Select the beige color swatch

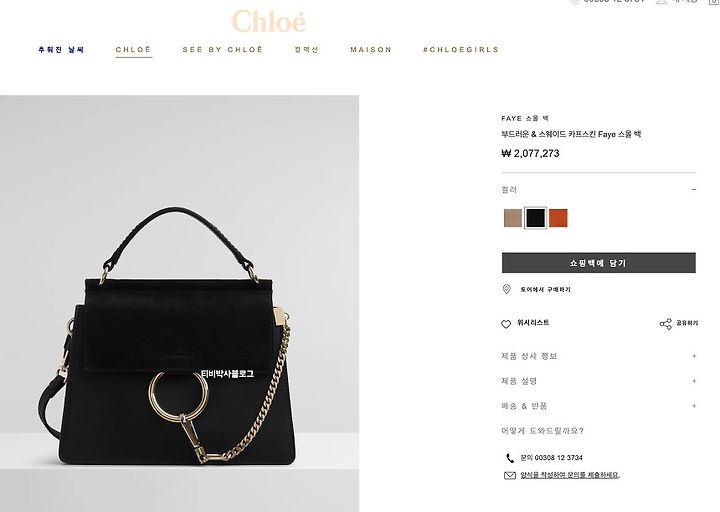(x=512, y=218)
